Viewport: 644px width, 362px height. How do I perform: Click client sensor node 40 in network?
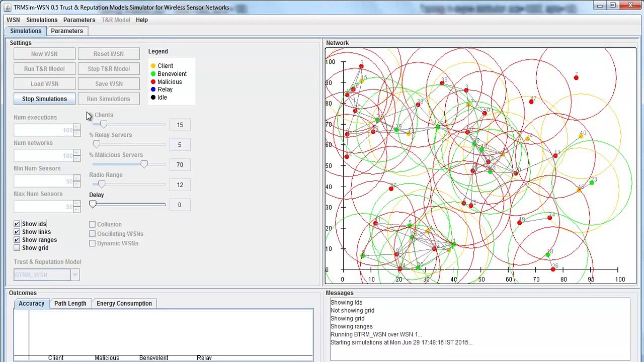click(581, 136)
